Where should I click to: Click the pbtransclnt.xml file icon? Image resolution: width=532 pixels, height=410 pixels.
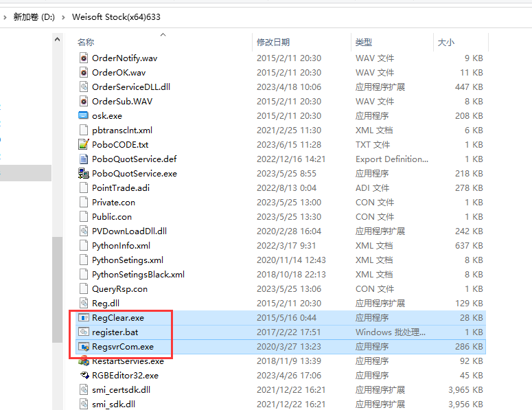coord(84,130)
